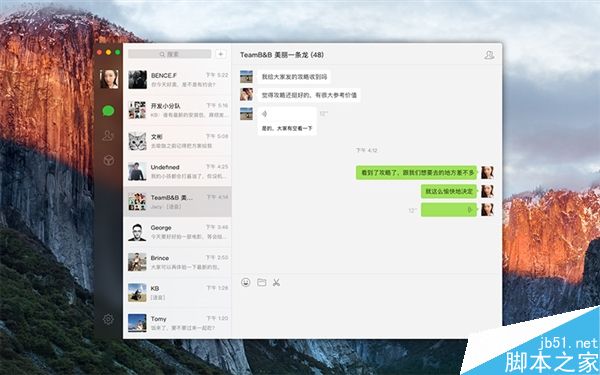Image resolution: width=600 pixels, height=375 pixels.
Task: Open the 开发小分队 group conversation
Action: (178, 110)
